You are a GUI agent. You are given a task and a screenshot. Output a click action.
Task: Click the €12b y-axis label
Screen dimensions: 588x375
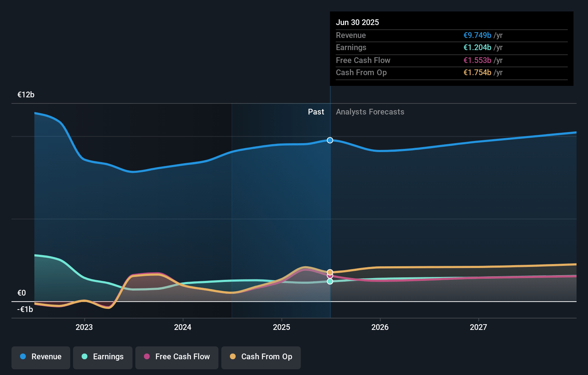point(26,95)
